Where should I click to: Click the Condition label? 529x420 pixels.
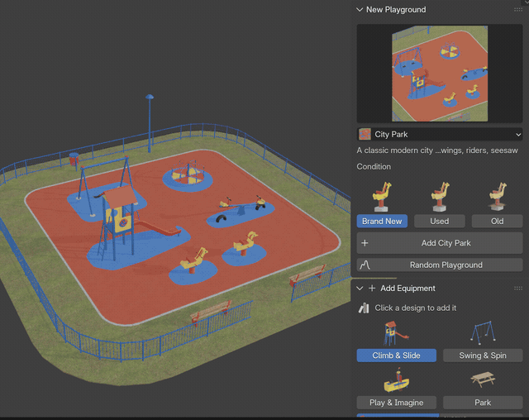coord(374,167)
